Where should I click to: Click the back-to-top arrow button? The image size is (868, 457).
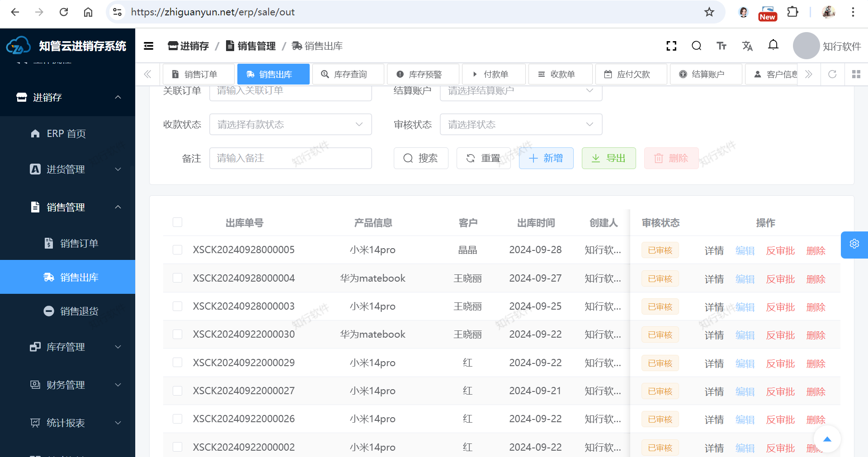827,439
